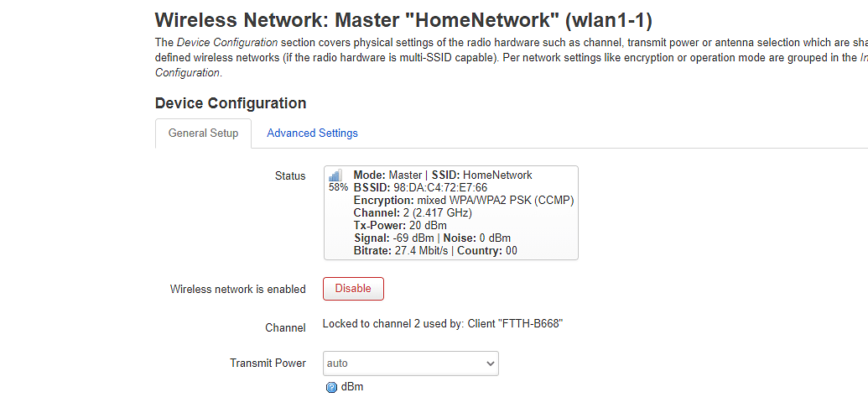Switch to the Advanced Settings tab
This screenshot has width=868, height=408.
[312, 133]
